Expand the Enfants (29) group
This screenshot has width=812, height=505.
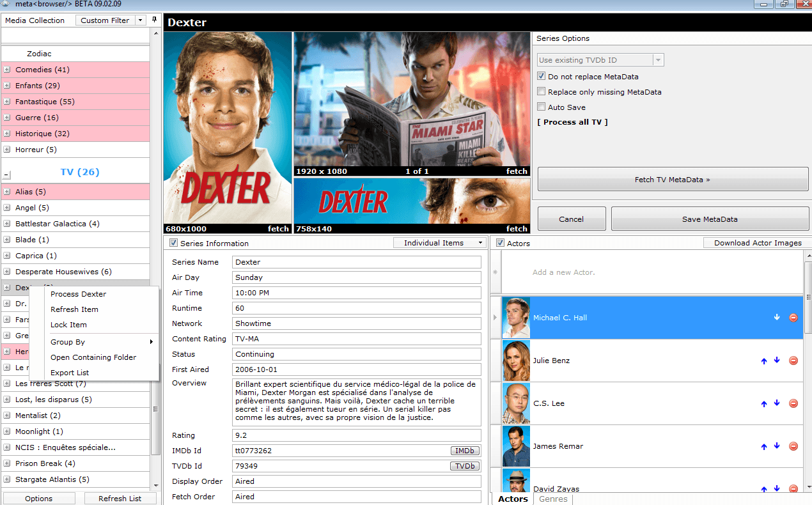point(7,86)
